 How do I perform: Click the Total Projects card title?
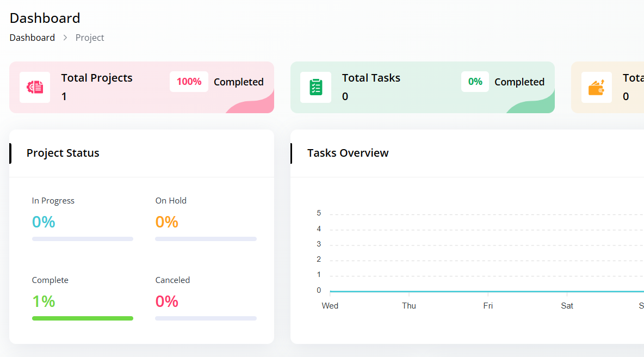[97, 78]
